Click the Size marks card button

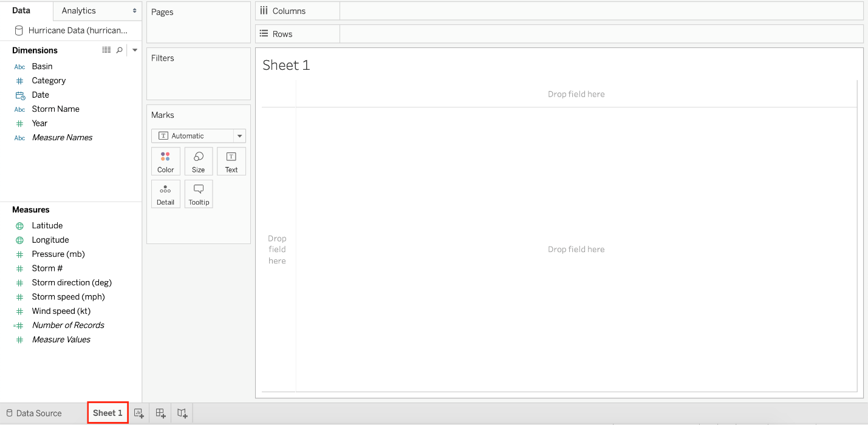pos(199,161)
